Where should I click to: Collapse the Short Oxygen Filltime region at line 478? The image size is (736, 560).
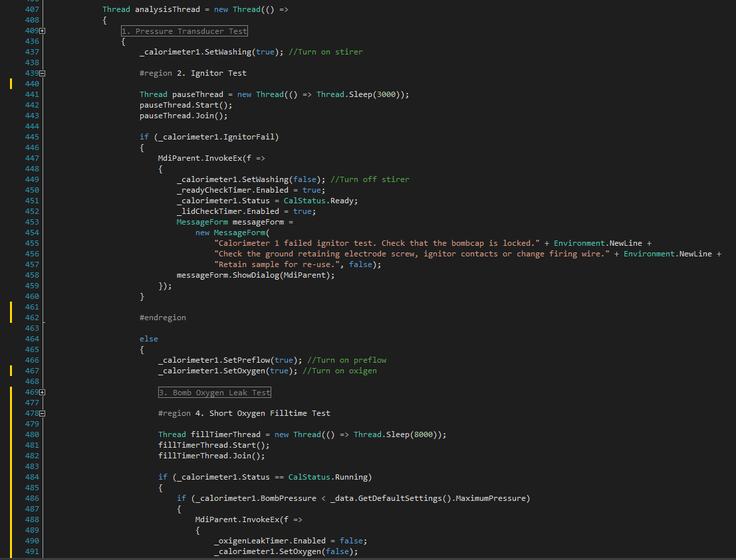43,413
